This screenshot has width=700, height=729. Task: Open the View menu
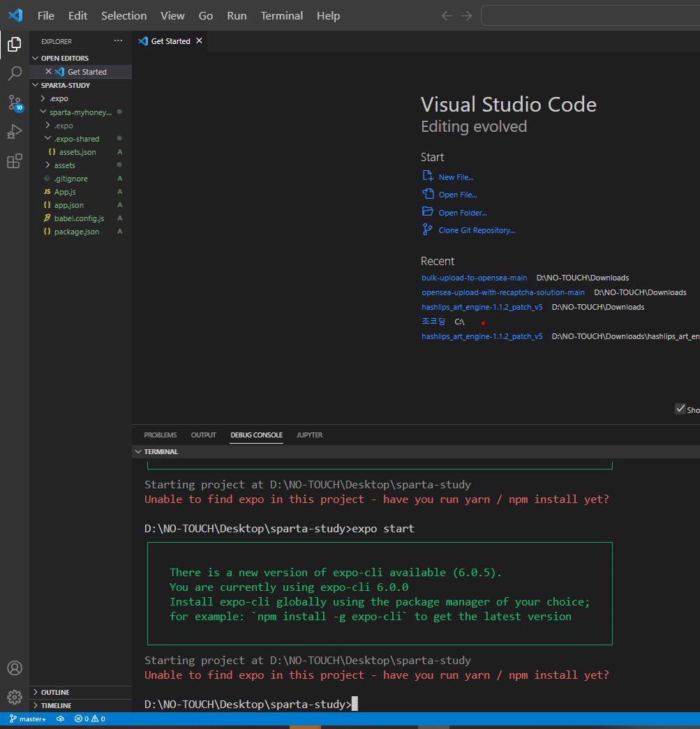coord(172,16)
